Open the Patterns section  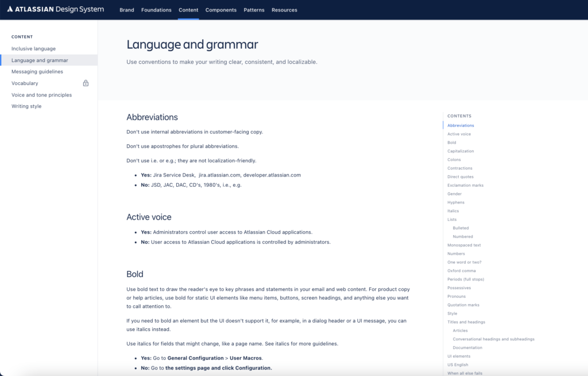(x=254, y=10)
